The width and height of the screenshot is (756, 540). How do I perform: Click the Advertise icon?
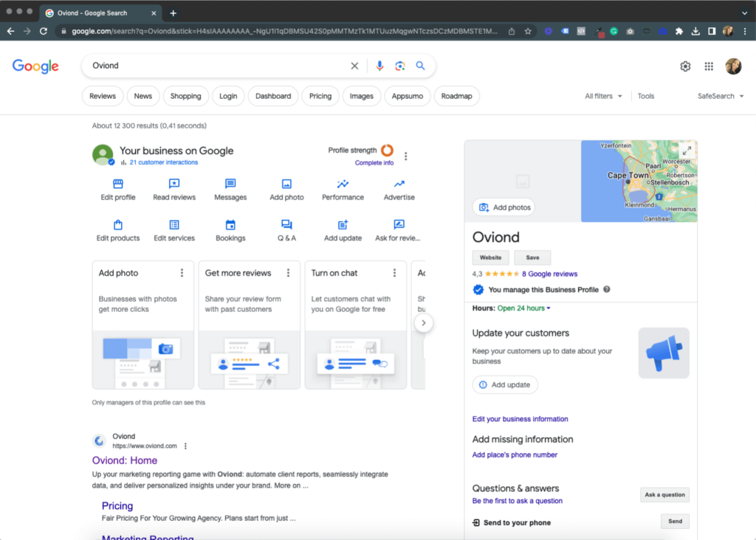point(399,184)
